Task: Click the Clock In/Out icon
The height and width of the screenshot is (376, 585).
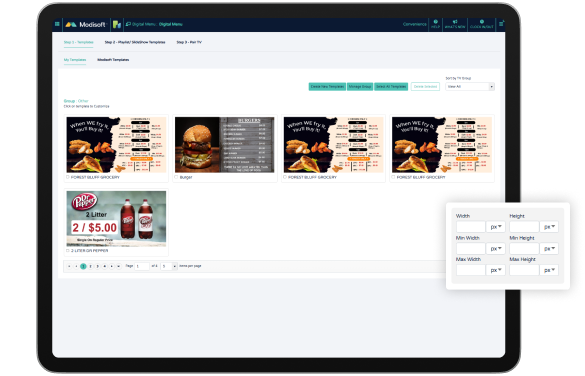Action: 482,24
